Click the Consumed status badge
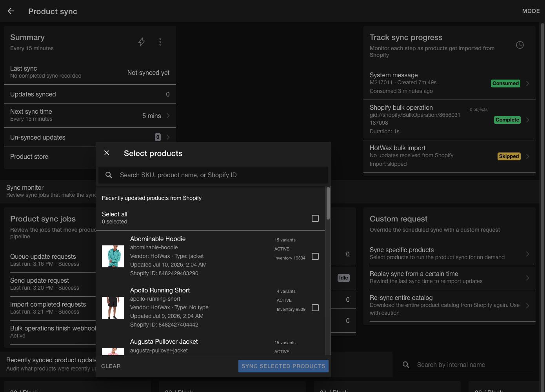This screenshot has width=545, height=392. [505, 83]
